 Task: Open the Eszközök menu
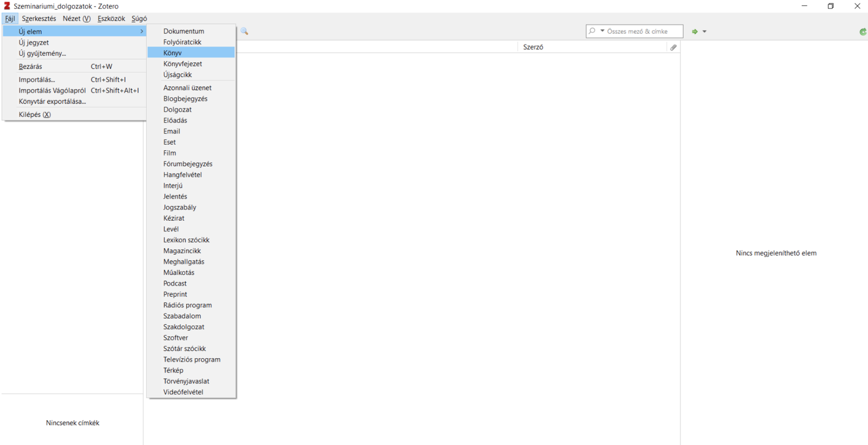(111, 18)
